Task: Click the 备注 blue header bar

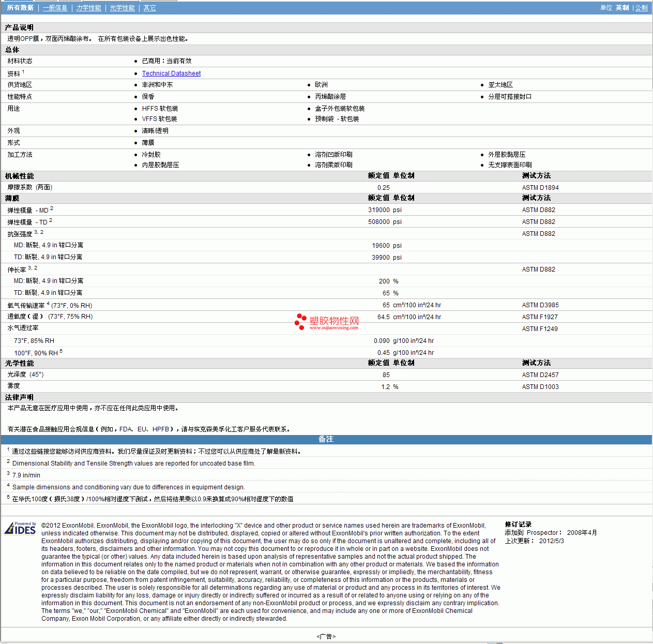Action: pyautogui.click(x=326, y=439)
